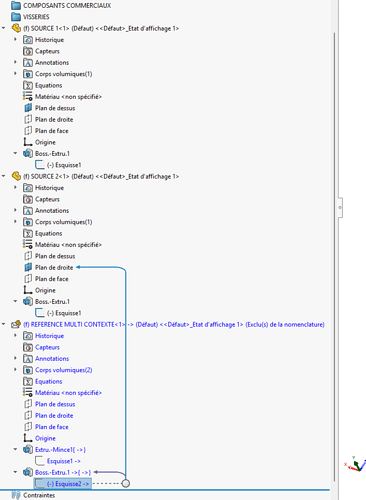Collapse the SOURCE 2 component

(x=4, y=176)
